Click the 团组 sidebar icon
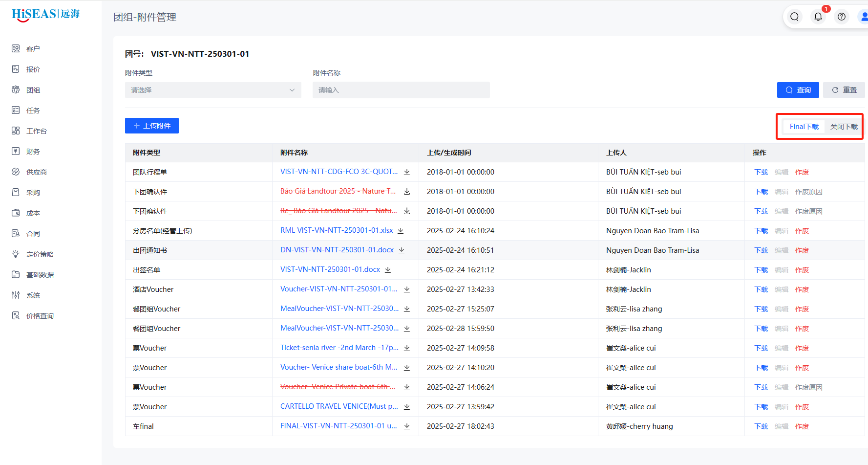868x465 pixels. (16, 89)
